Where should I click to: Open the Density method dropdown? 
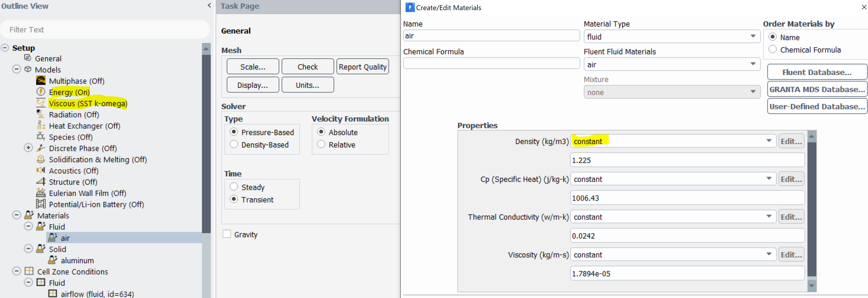pyautogui.click(x=673, y=141)
